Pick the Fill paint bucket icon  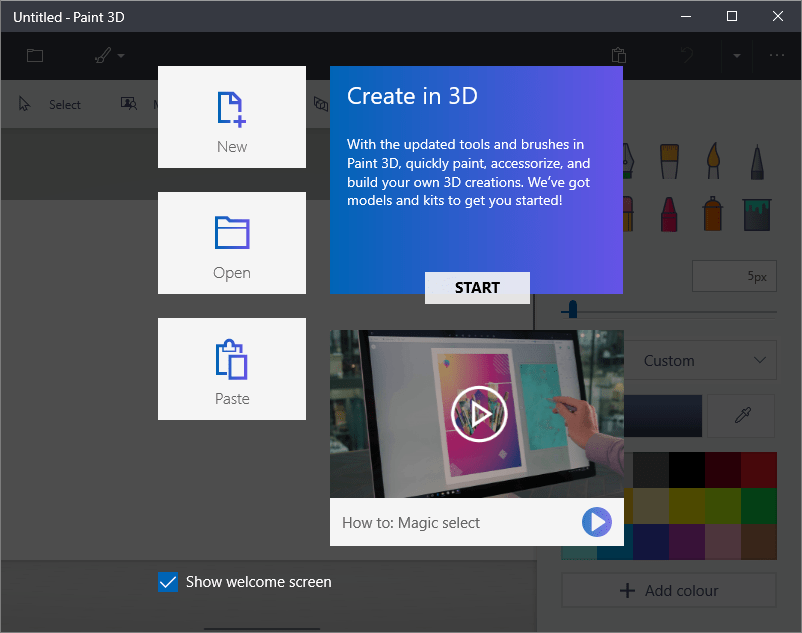pyautogui.click(x=756, y=215)
